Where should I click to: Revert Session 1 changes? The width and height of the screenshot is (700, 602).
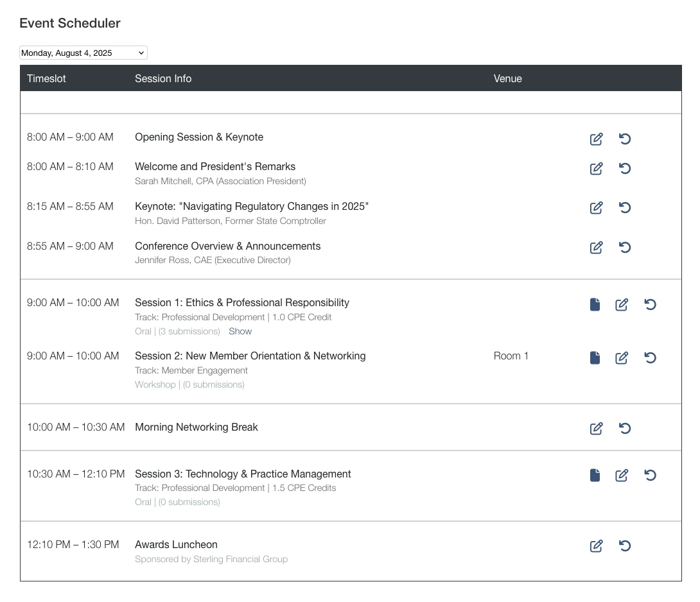650,304
